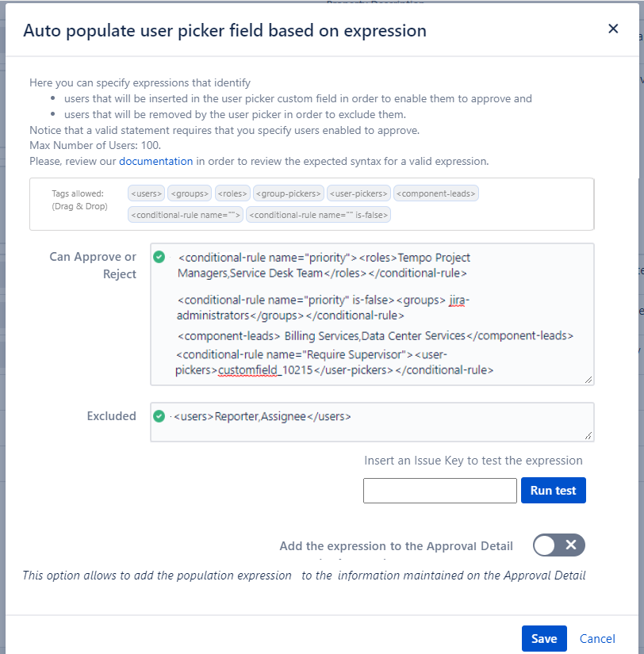The image size is (644, 654).
Task: Pick the <roles> tag chip
Action: point(233,193)
